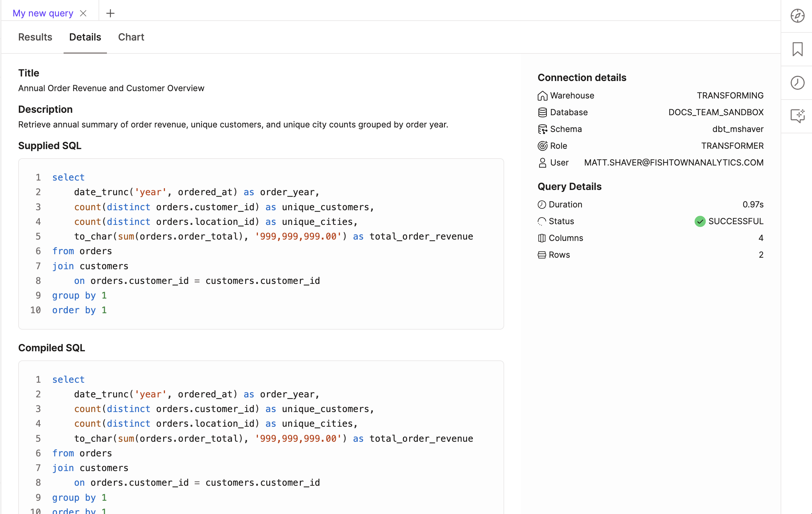
Task: Close the My new query tab
Action: (x=83, y=13)
